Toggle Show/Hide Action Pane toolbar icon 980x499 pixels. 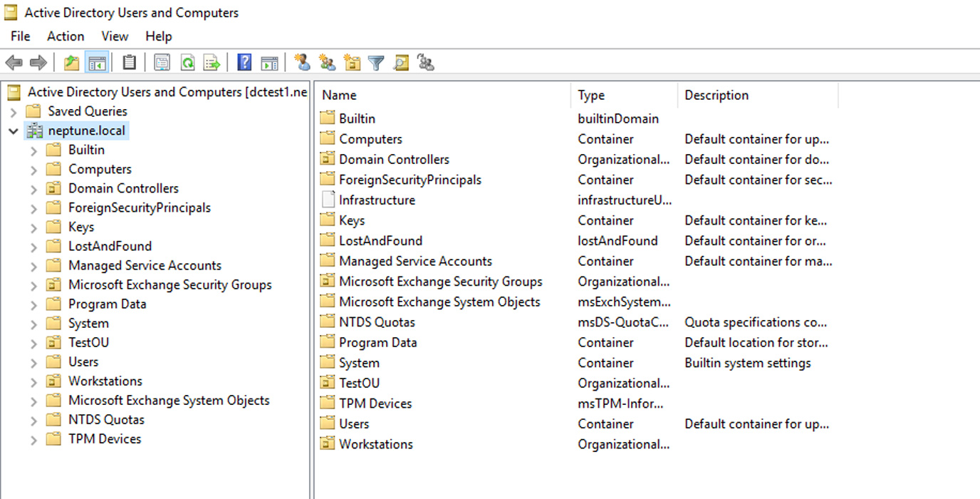[x=269, y=63]
